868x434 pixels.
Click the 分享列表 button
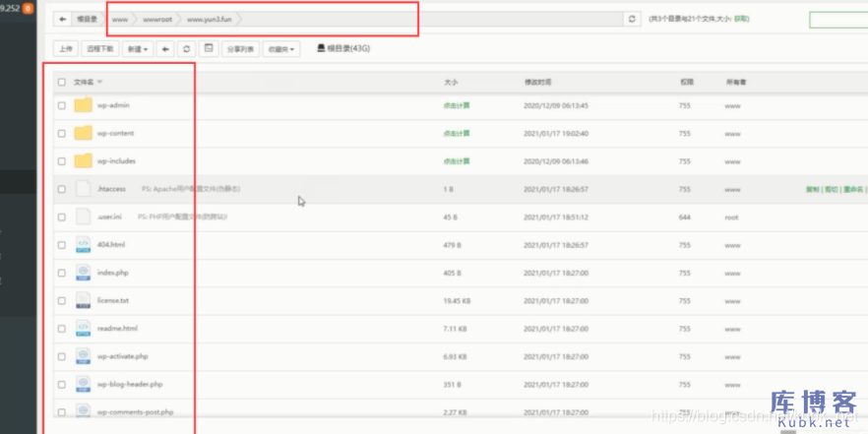pos(241,49)
